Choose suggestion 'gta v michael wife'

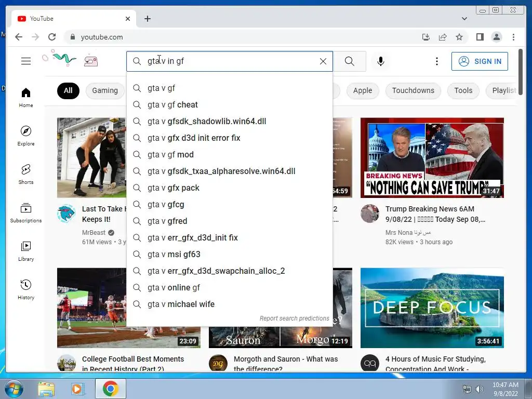(229, 304)
